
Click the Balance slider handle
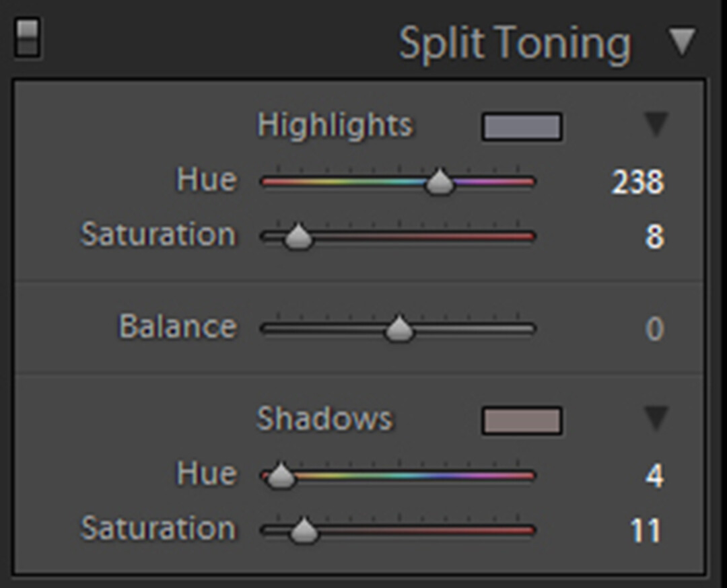[x=399, y=329]
